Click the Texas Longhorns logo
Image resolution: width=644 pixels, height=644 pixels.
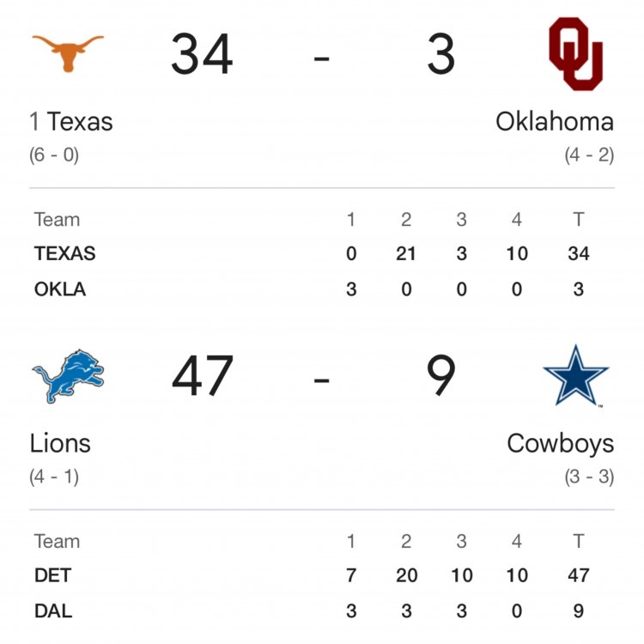point(67,52)
